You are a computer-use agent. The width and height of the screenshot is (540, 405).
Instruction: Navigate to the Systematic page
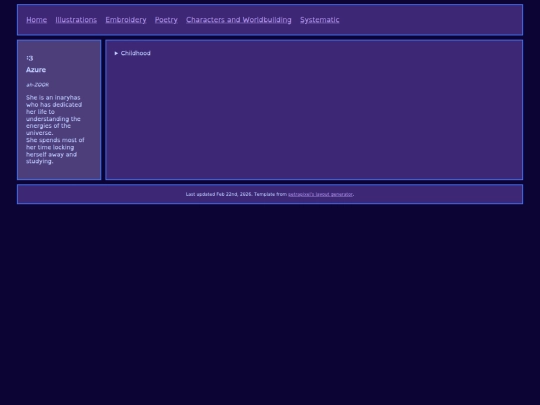(320, 20)
